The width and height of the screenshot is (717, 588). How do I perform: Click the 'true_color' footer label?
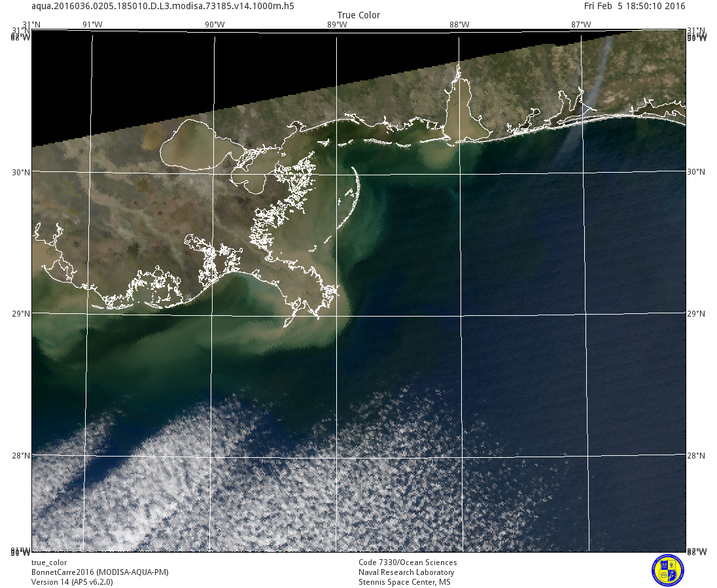[49, 562]
